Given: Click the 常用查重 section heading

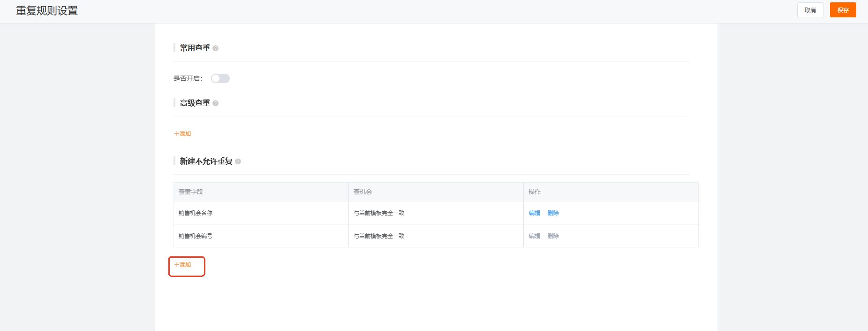Looking at the screenshot, I should click(x=195, y=48).
